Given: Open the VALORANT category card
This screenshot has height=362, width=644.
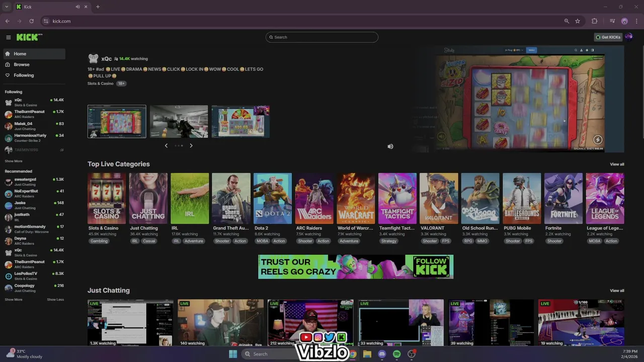Looking at the screenshot, I should pos(439,199).
